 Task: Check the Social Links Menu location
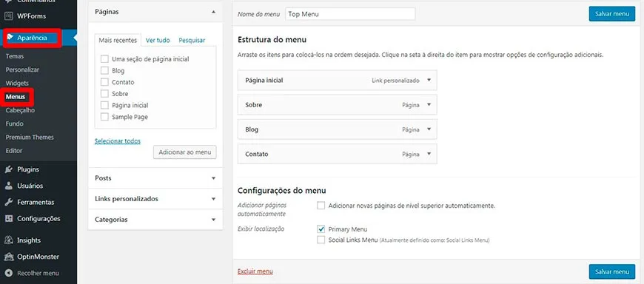(x=321, y=240)
